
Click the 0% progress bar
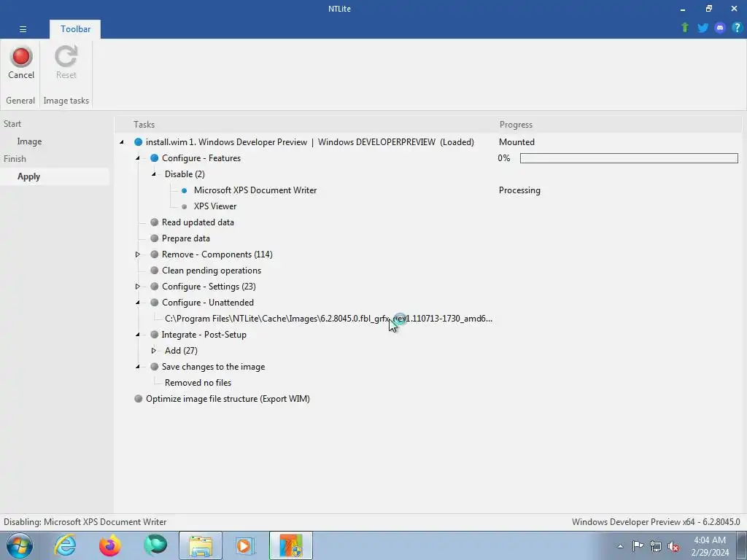tap(629, 158)
